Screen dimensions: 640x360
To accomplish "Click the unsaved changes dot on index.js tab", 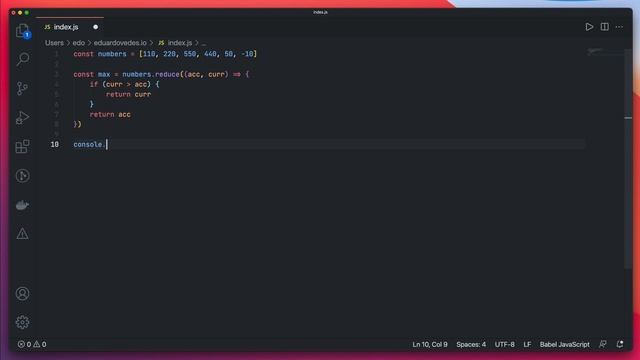I will pyautogui.click(x=96, y=27).
